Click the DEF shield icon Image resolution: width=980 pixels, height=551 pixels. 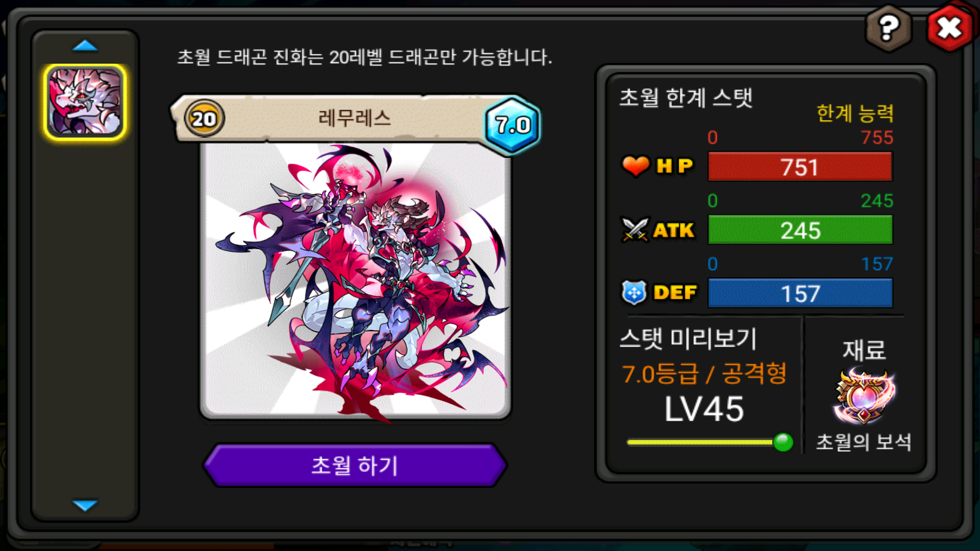634,293
